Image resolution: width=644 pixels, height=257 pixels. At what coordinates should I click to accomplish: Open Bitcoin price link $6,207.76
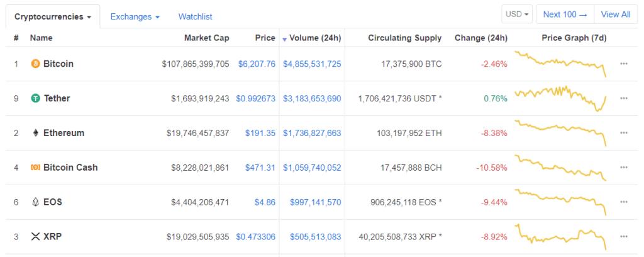coord(257,64)
